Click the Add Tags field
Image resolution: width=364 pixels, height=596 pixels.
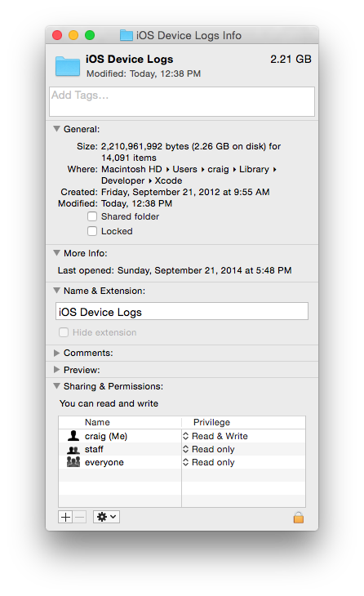(182, 101)
